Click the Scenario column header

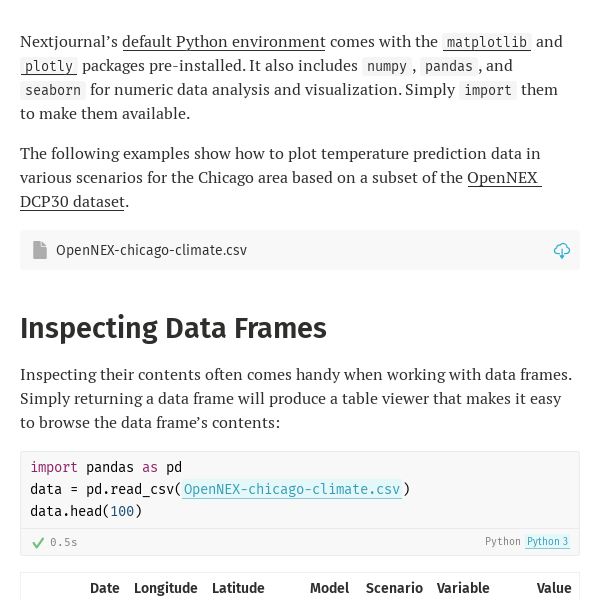(394, 588)
